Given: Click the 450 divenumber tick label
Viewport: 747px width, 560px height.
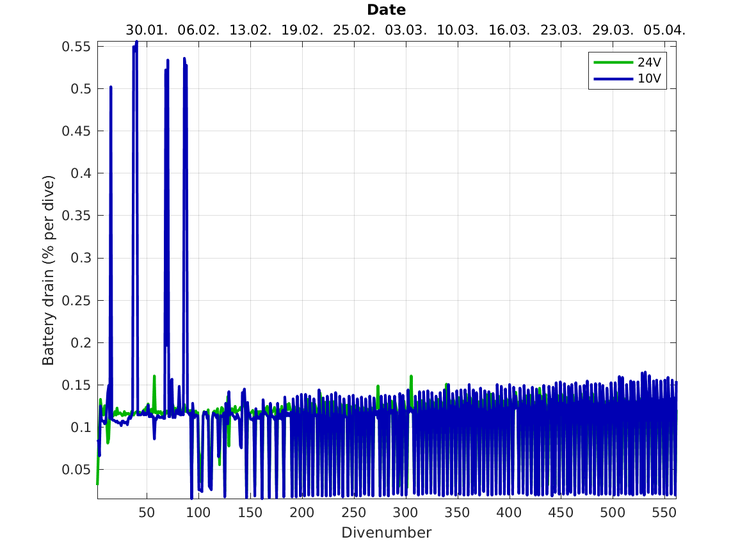Looking at the screenshot, I should [x=561, y=513].
